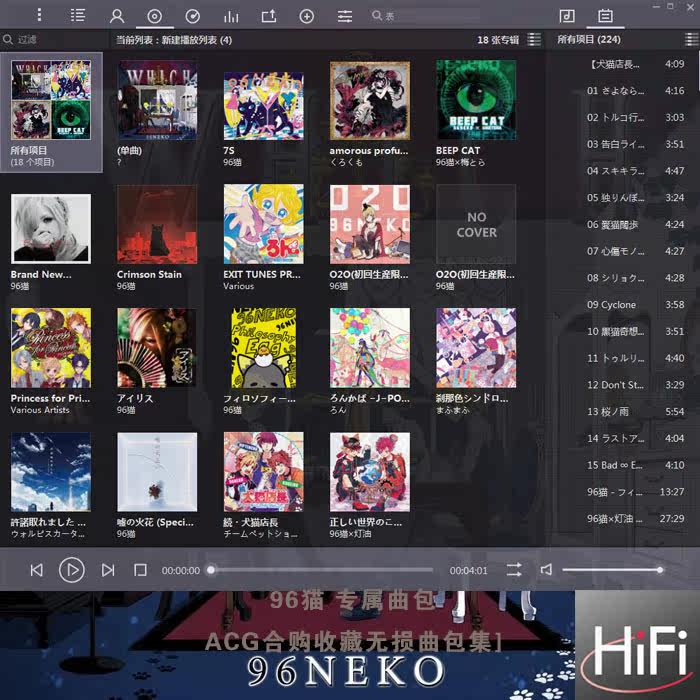Toggle the repeat playback order icon
The image size is (700, 700).
pyautogui.click(x=514, y=570)
